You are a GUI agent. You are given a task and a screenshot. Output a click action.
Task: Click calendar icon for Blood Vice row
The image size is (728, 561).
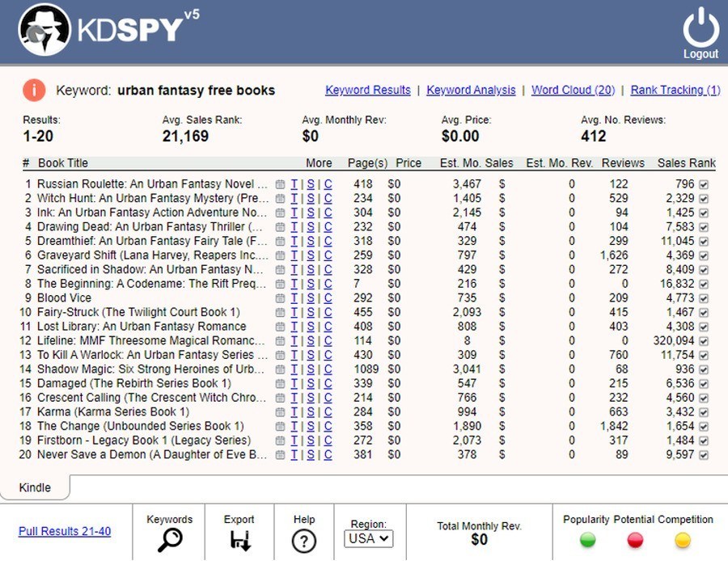(x=280, y=298)
